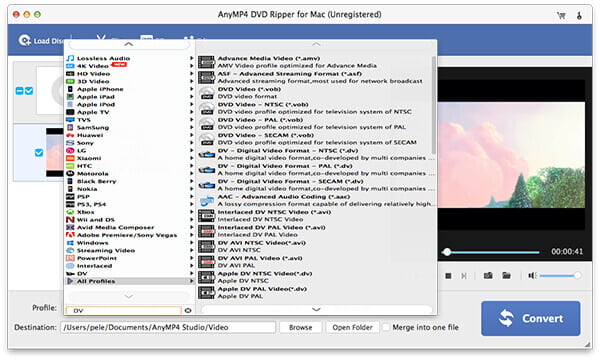Screen dimensions: 600x360
Task: Select the Black Berry category
Action: 130,181
